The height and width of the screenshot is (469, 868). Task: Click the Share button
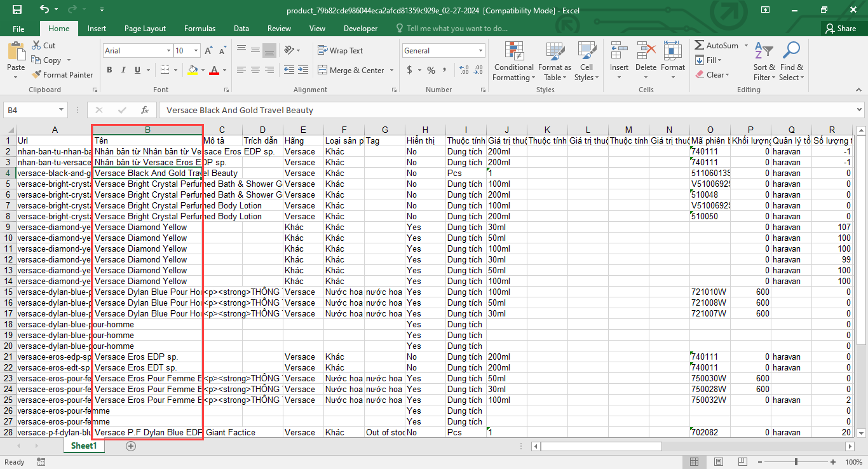841,29
